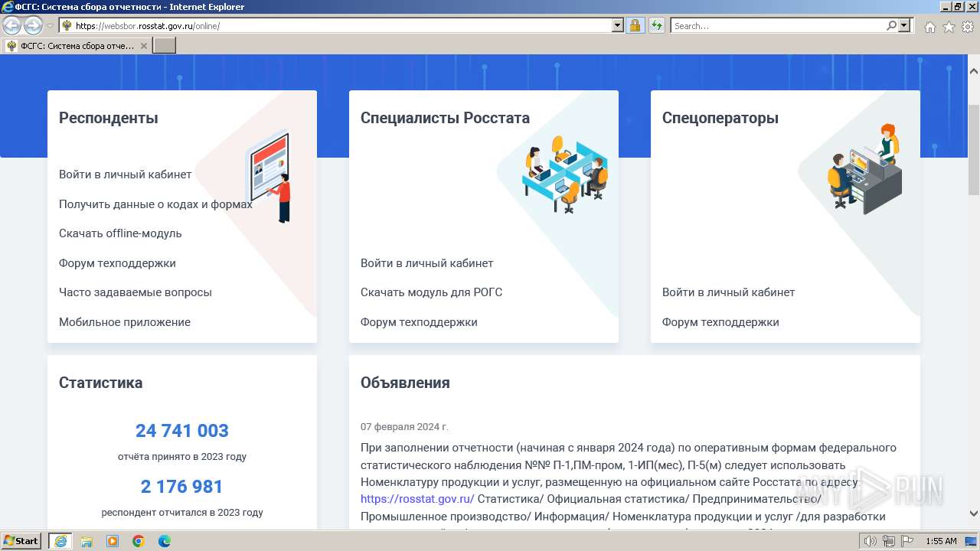Image resolution: width=980 pixels, height=551 pixels.
Task: Click Скачать offline-модуль link
Action: (x=120, y=233)
